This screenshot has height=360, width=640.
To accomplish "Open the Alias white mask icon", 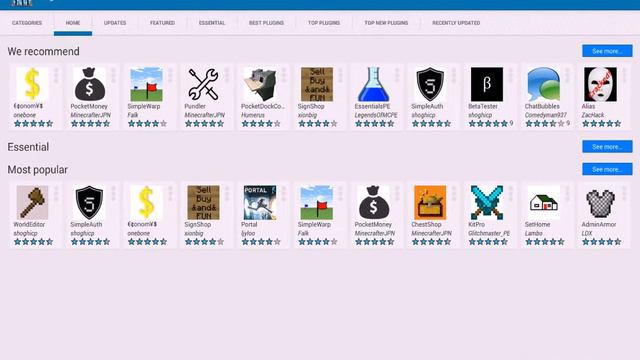I will [600, 84].
